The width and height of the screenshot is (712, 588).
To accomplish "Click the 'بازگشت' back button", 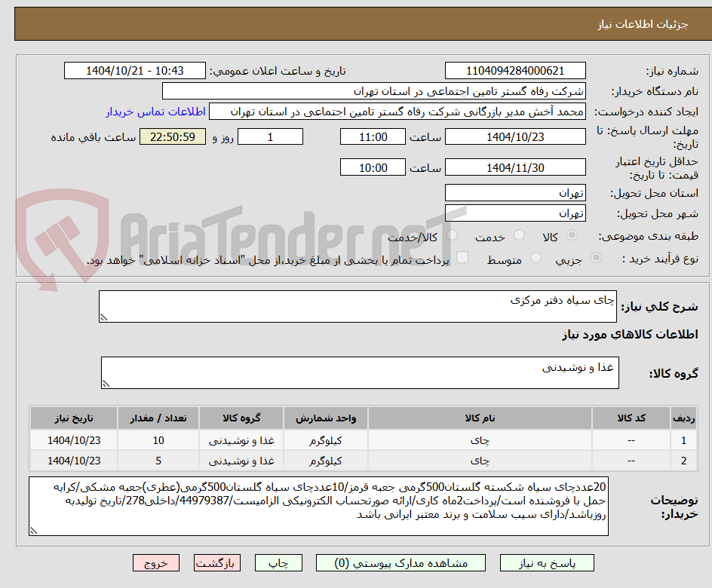I will coord(217,563).
